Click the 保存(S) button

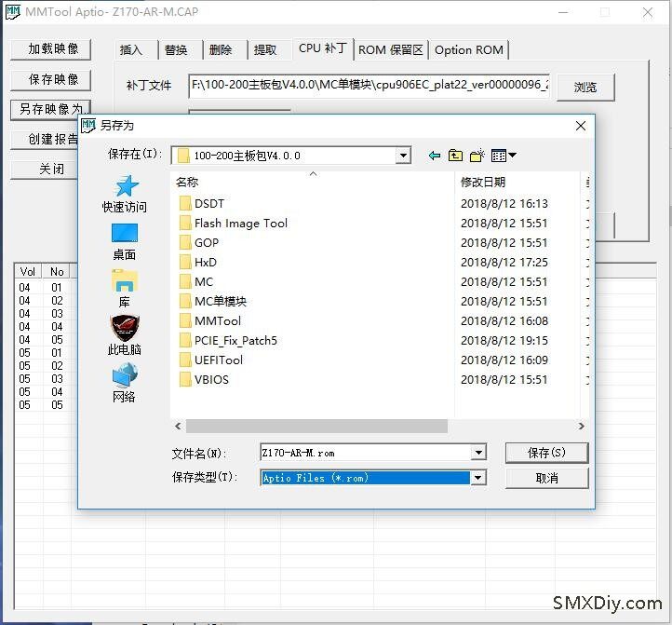point(547,453)
